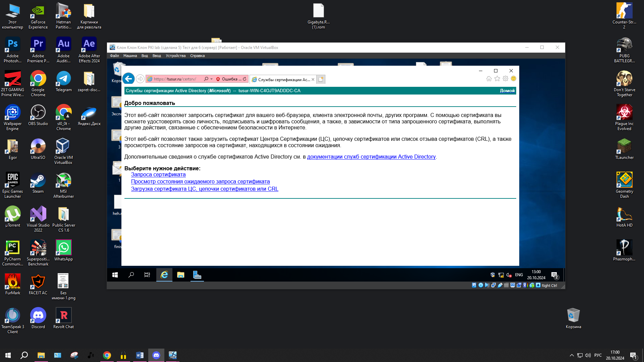Click guest VM network tray icon

pyautogui.click(x=501, y=275)
